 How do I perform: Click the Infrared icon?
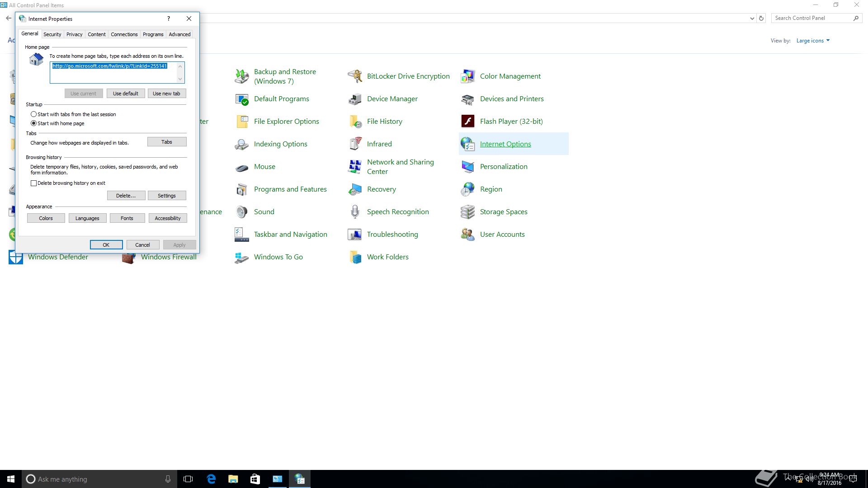point(355,144)
